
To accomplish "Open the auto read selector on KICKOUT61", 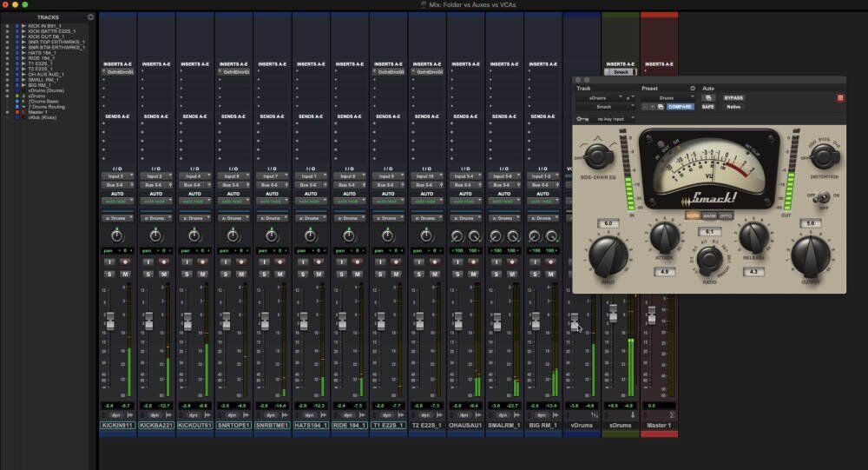I will coord(194,202).
